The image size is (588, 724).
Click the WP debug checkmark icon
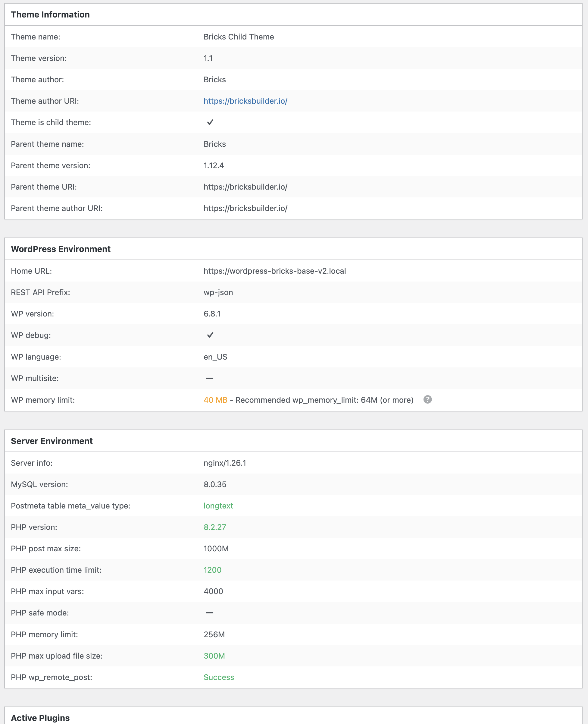point(210,335)
